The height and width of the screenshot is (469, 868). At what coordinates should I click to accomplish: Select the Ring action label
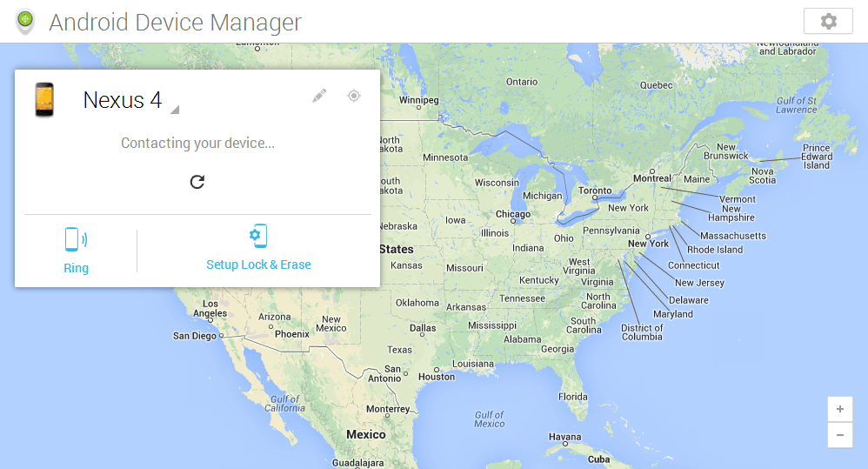(76, 268)
